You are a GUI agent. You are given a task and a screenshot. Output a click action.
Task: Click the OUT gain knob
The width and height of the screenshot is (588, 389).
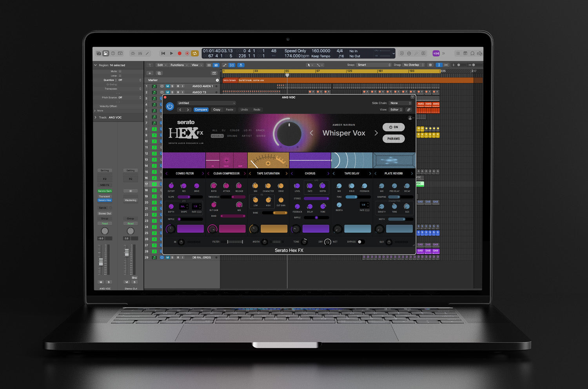[389, 242]
